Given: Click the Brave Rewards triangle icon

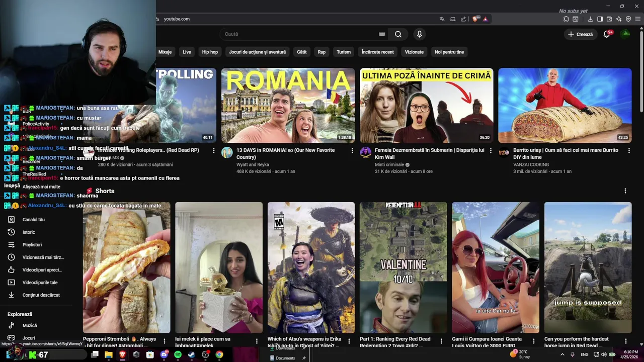Looking at the screenshot, I should pyautogui.click(x=485, y=19).
